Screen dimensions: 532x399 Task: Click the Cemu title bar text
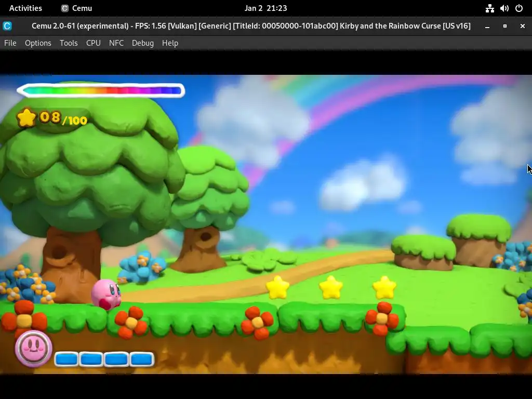click(x=251, y=26)
